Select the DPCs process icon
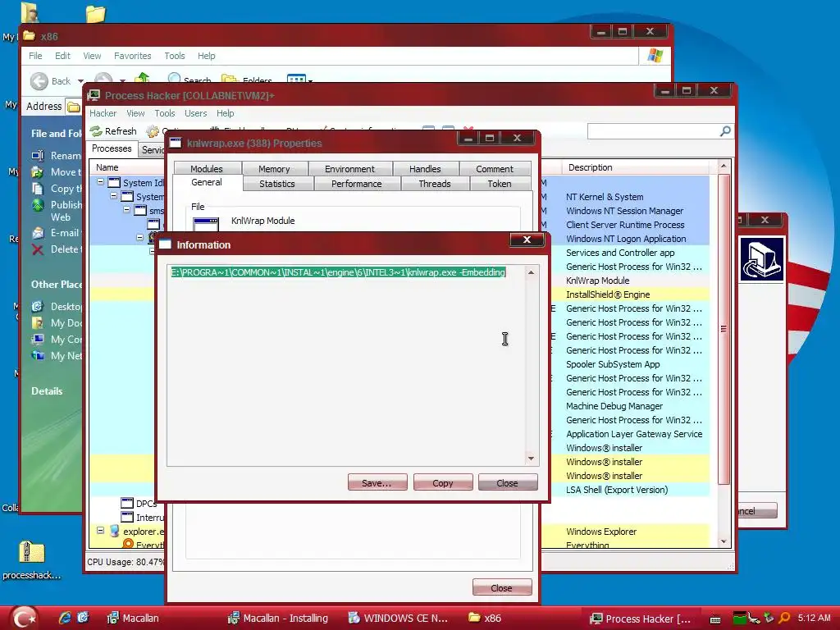 pyautogui.click(x=127, y=503)
